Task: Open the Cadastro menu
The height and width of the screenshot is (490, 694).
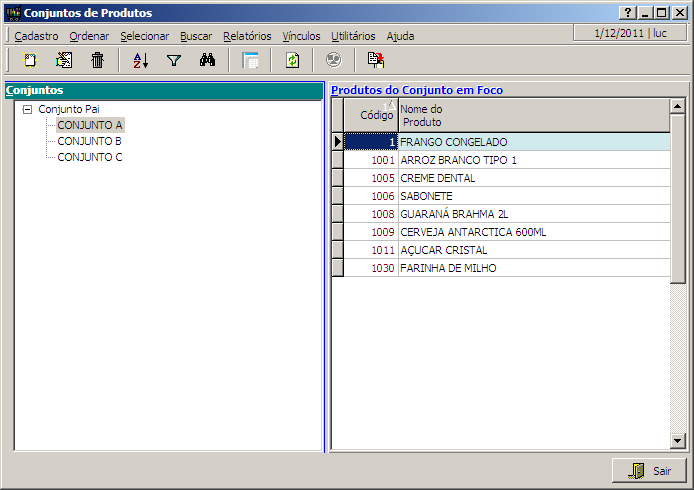Action: pyautogui.click(x=36, y=35)
